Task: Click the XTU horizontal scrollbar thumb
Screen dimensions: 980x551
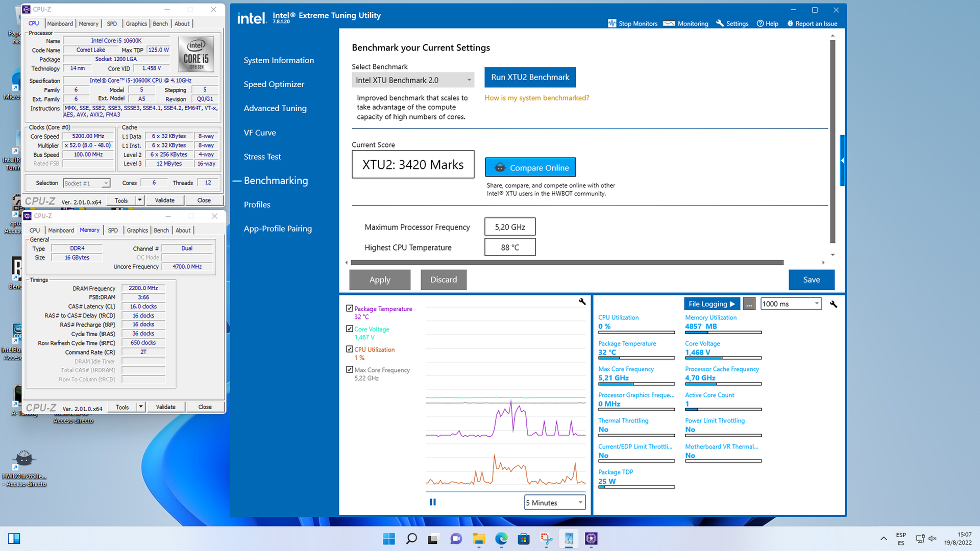Action: click(x=567, y=263)
